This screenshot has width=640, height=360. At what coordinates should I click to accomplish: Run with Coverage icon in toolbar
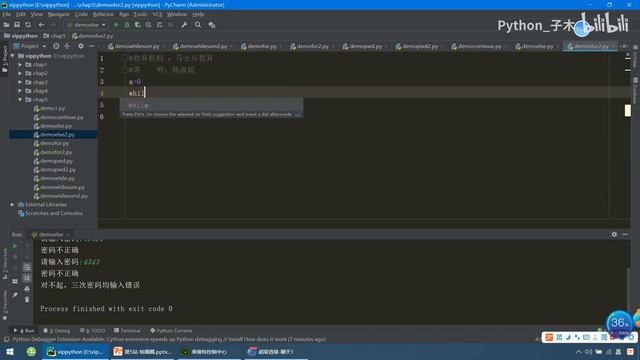[138, 25]
